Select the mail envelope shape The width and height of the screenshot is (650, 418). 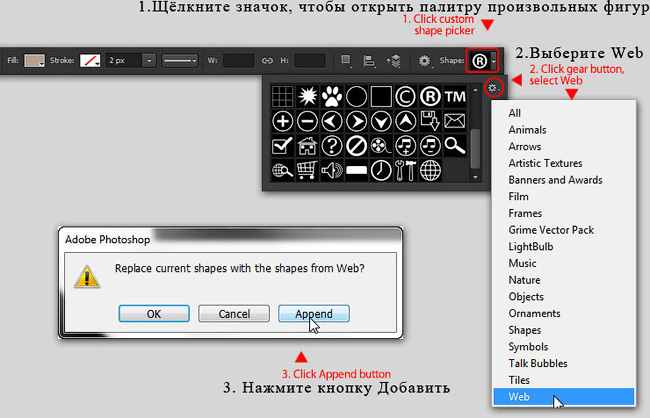455,122
